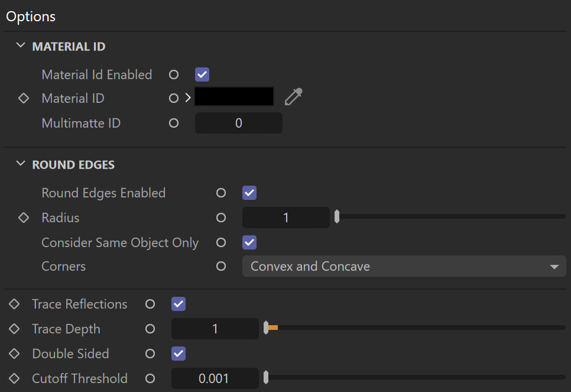
Task: Pick a color with the Material ID eyedropper
Action: click(x=294, y=96)
